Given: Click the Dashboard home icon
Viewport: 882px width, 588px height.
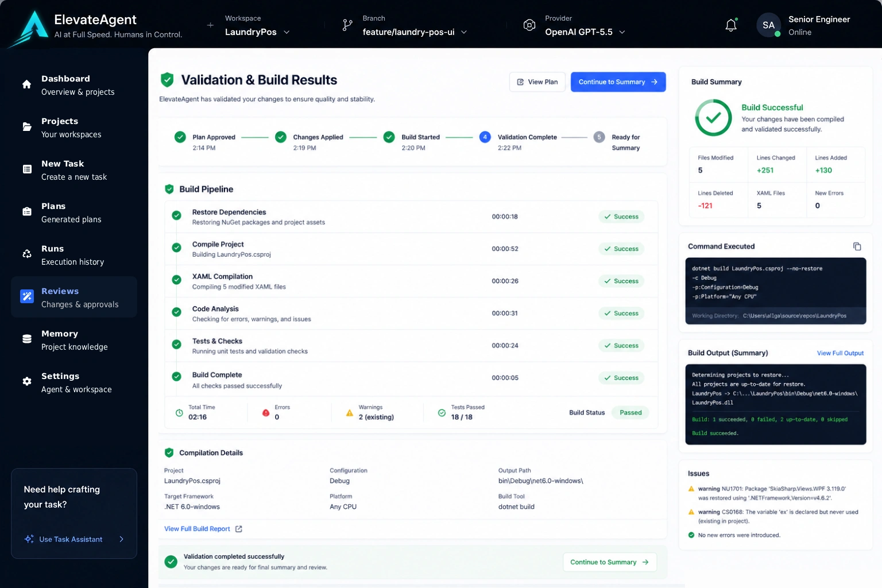Looking at the screenshot, I should click(26, 84).
